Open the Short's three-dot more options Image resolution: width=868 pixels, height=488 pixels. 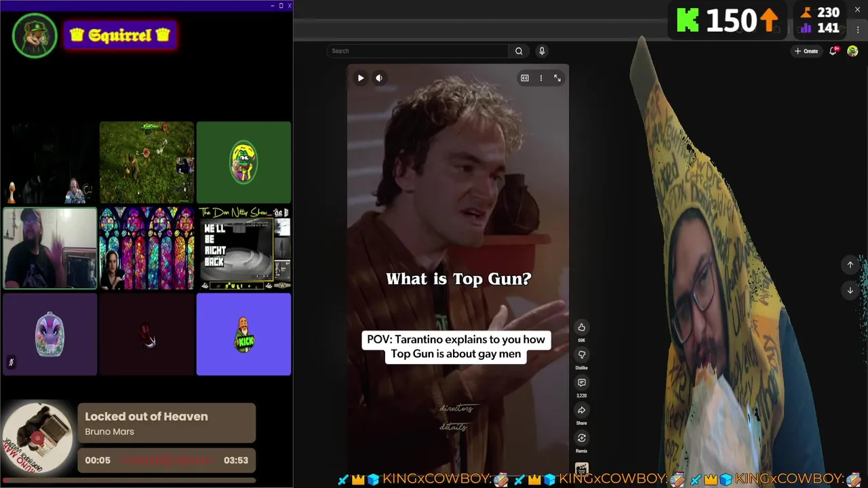point(540,78)
